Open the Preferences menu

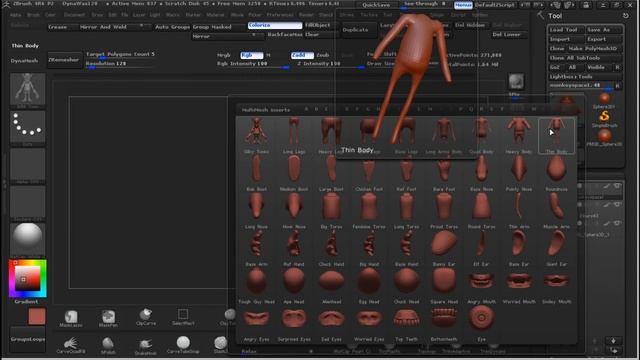coord(280,15)
